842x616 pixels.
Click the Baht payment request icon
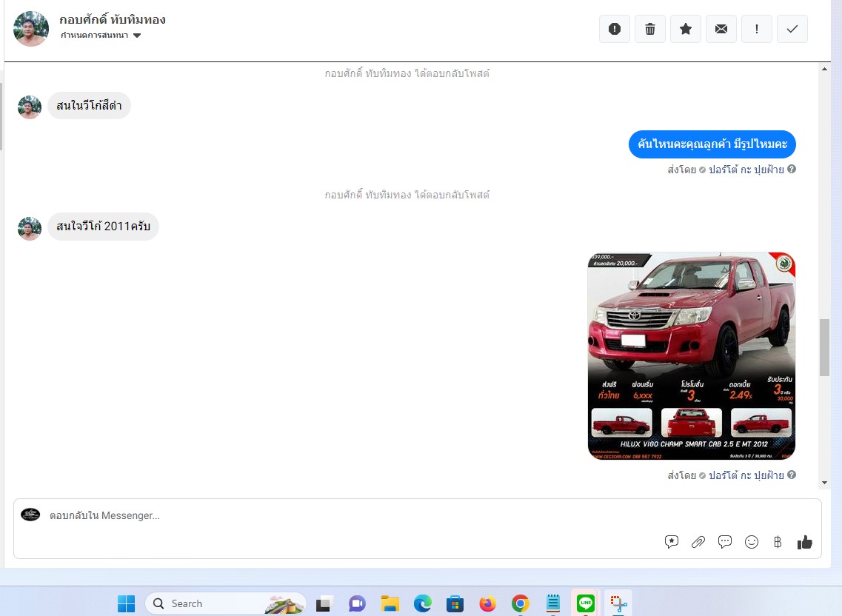click(x=778, y=542)
